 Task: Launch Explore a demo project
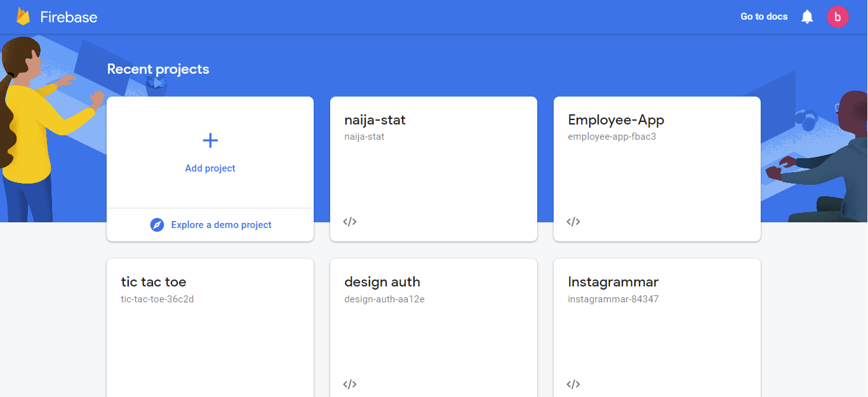[220, 225]
